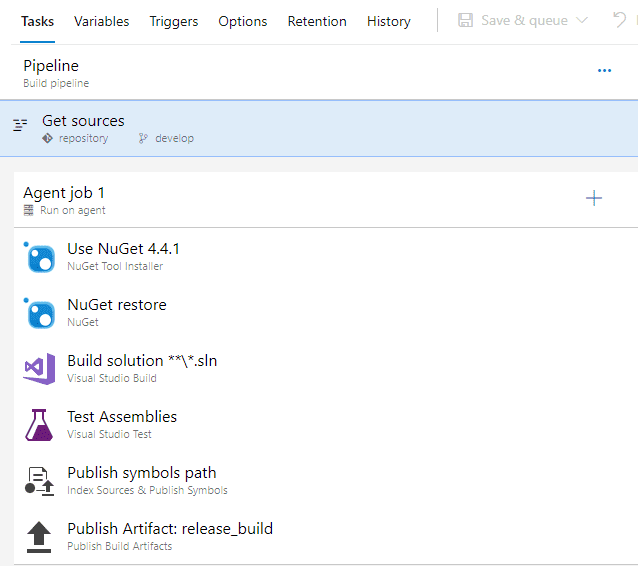The width and height of the screenshot is (638, 566).
Task: Click the undo arrow icon
Action: 619,20
